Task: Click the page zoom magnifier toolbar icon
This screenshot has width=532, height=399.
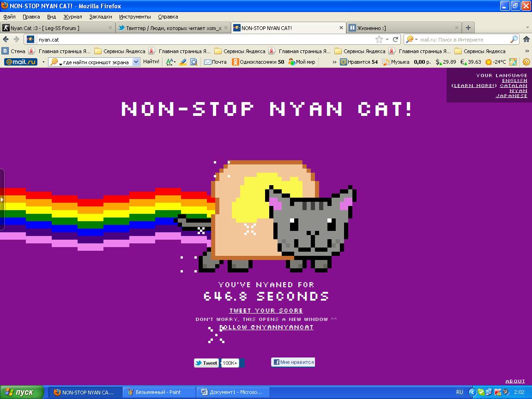Action: (194, 62)
